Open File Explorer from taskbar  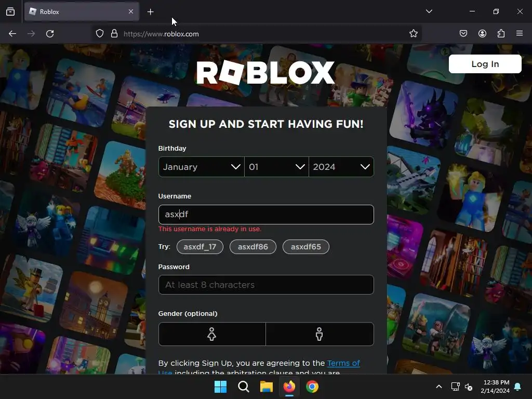[267, 387]
